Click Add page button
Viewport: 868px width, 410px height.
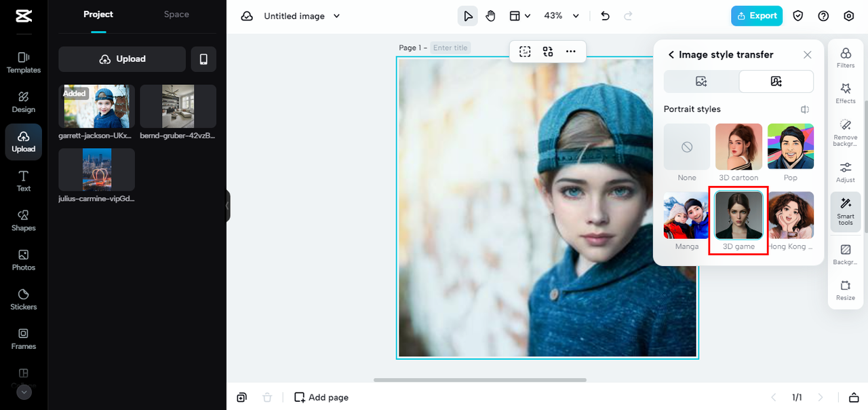click(321, 397)
